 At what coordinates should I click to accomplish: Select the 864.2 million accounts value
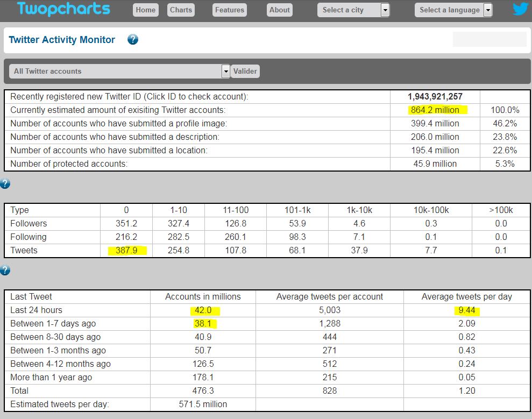pyautogui.click(x=435, y=110)
